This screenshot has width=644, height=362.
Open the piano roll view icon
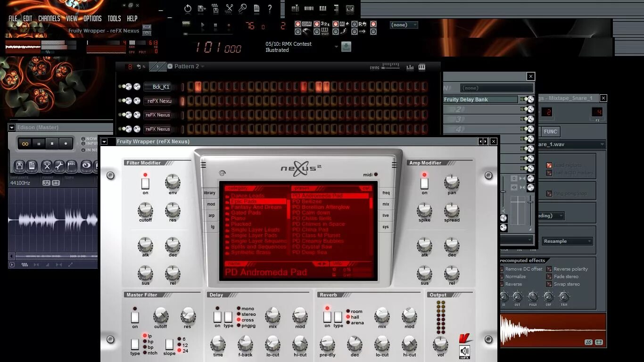coord(322,8)
